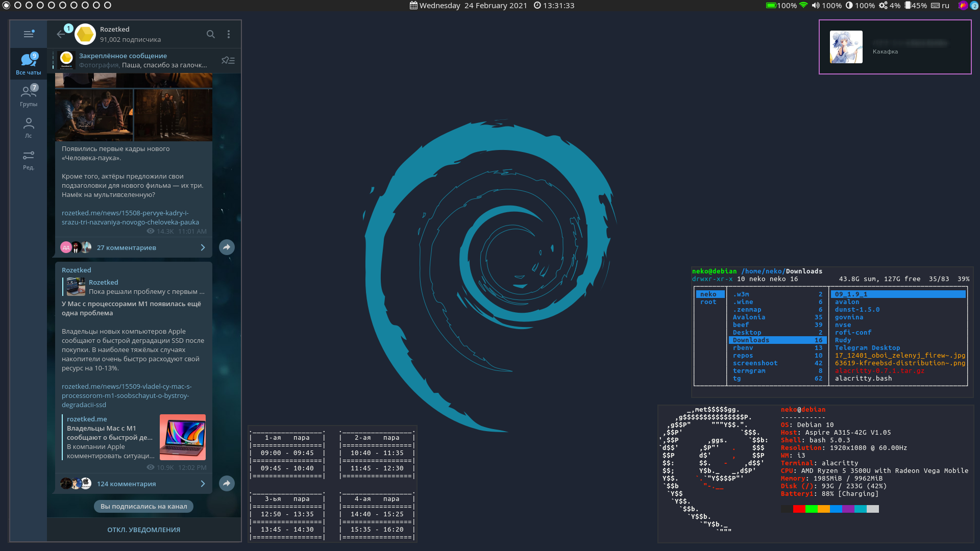Viewport: 980px width, 551px height.
Task: Select Avalonia directory in ranger
Action: [777, 317]
